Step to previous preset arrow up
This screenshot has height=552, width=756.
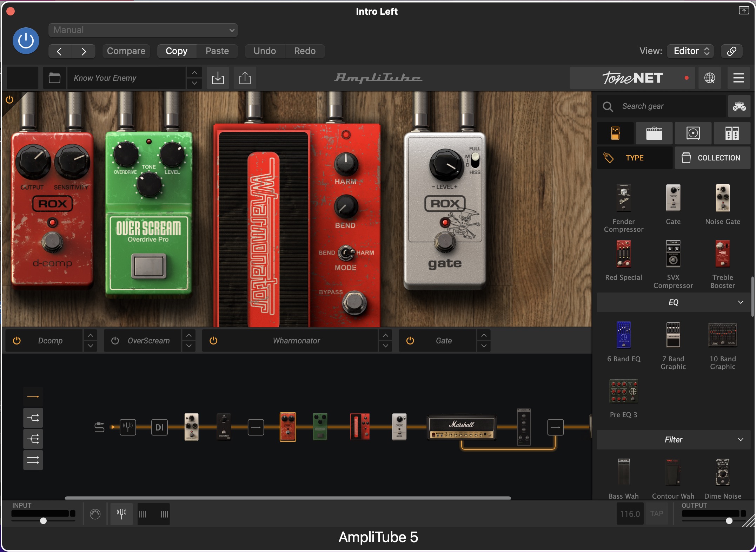click(194, 72)
